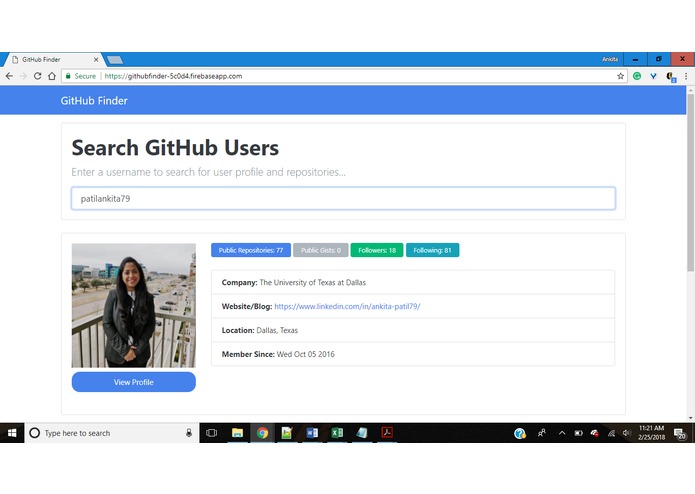The height and width of the screenshot is (494, 695).
Task: Click the help question mark tray icon
Action: (519, 433)
